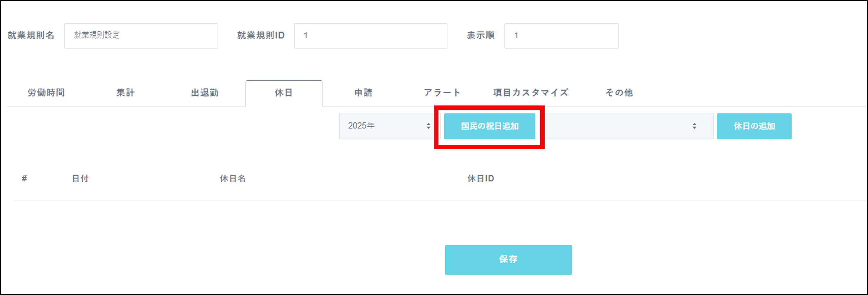This screenshot has width=868, height=295.
Task: Switch to the 項目カスタマイズ tab
Action: pyautogui.click(x=531, y=93)
